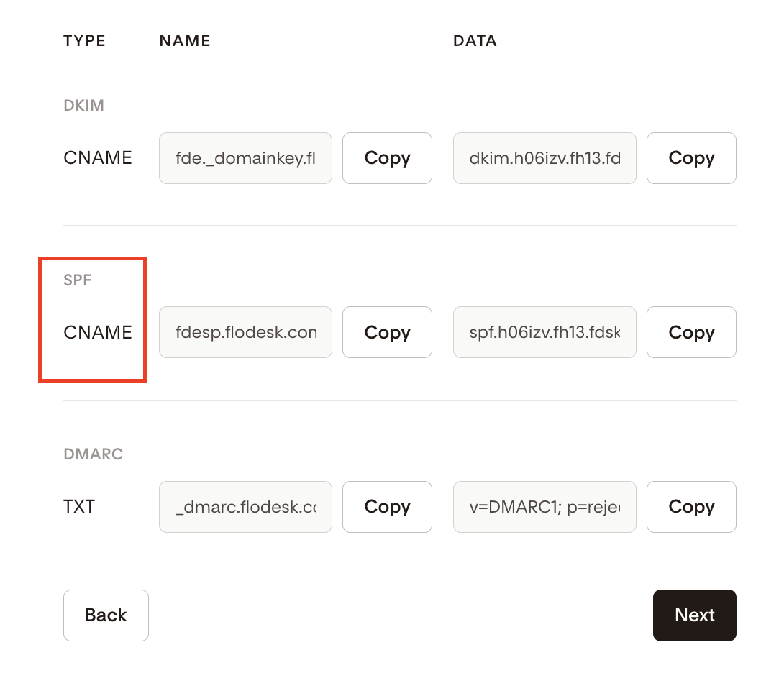The image size is (784, 673).
Task: Go back using the Back button
Action: [x=106, y=615]
